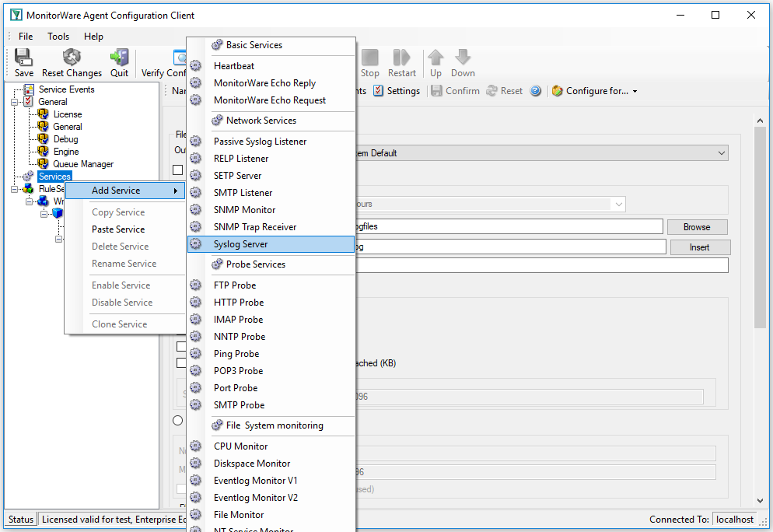Select SETP Server service
The image size is (773, 532).
tap(271, 176)
